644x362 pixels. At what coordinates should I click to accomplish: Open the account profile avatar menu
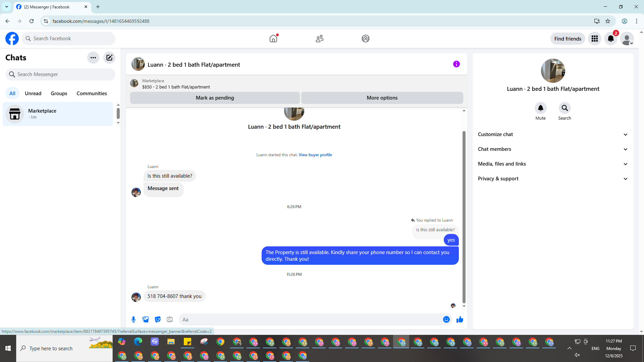click(x=627, y=39)
